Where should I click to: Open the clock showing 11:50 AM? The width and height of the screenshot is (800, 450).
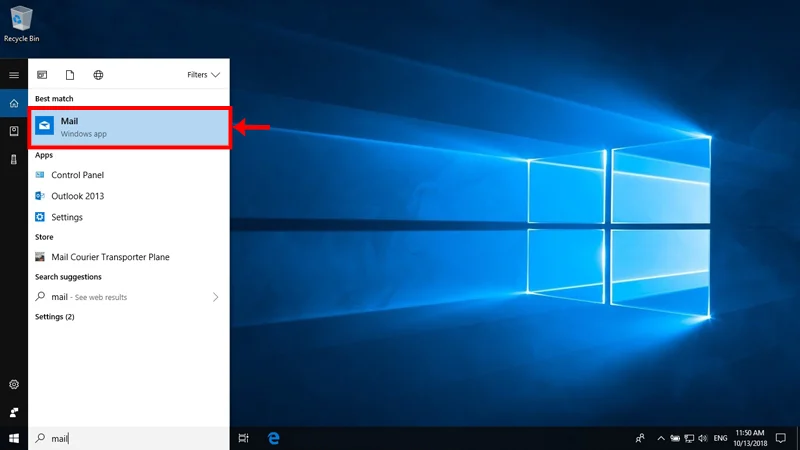coord(750,438)
